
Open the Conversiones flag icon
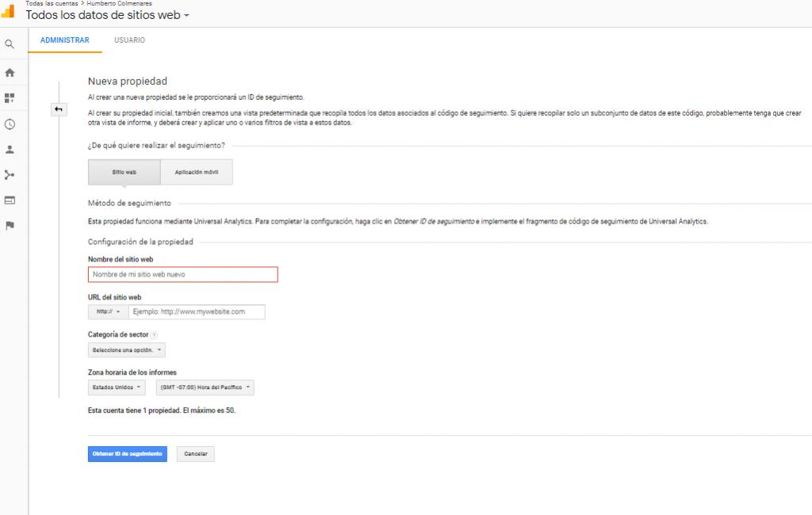click(10, 227)
